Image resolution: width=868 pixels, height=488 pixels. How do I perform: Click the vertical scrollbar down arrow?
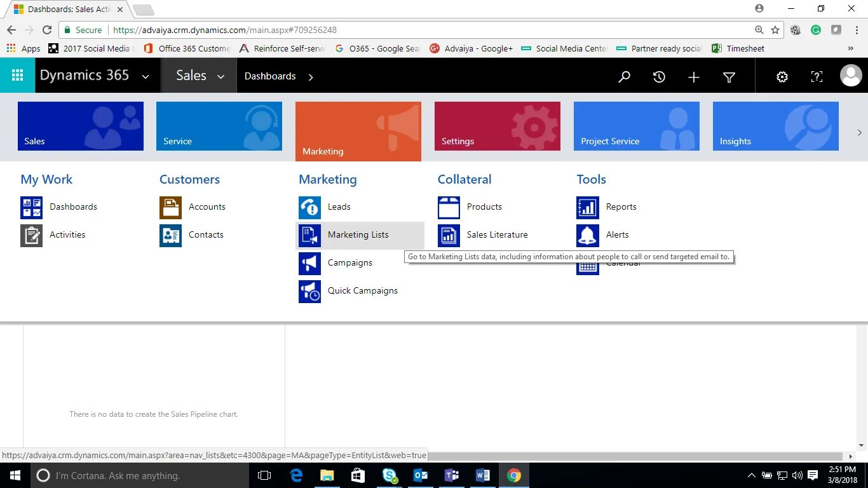click(x=862, y=445)
